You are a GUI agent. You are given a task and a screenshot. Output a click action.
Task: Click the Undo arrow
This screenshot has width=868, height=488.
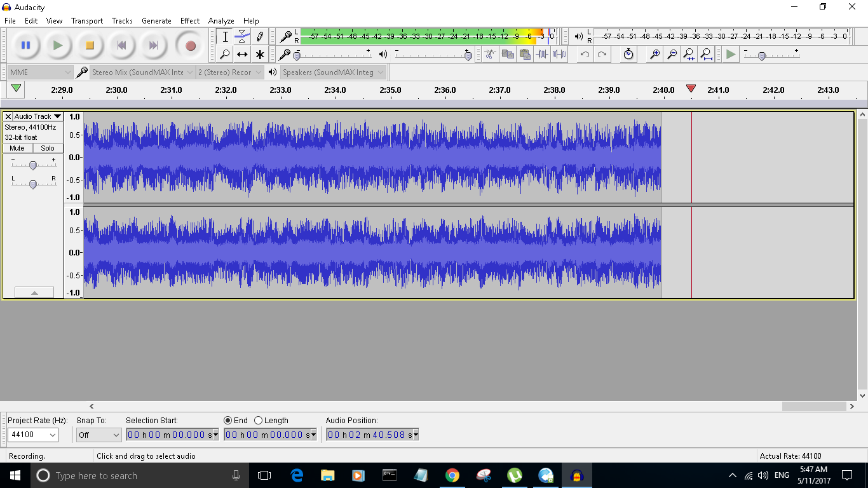click(x=585, y=55)
